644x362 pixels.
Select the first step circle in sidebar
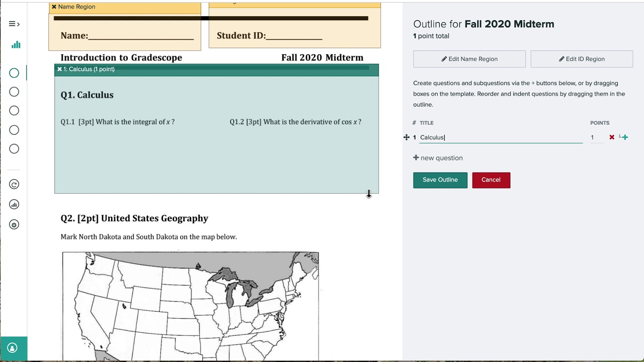coord(14,73)
